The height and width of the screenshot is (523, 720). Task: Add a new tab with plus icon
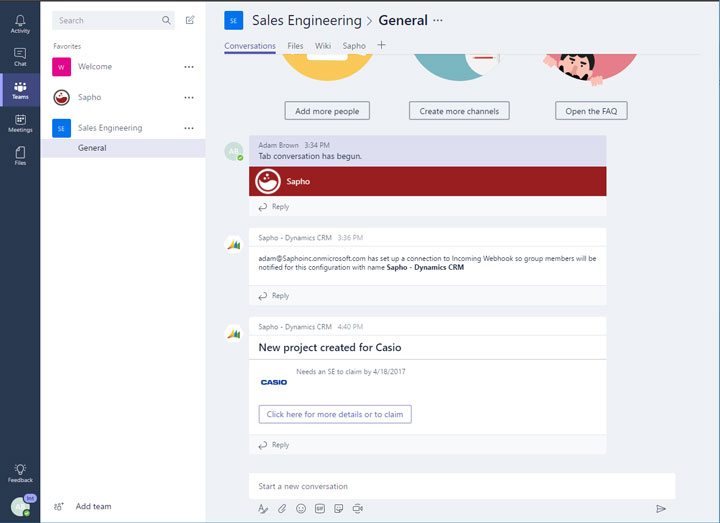pyautogui.click(x=381, y=45)
